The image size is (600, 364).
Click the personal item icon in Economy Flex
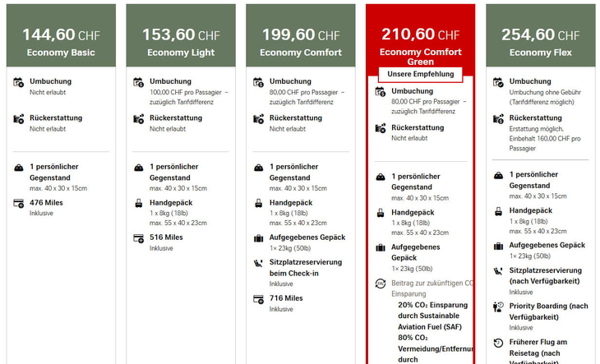(498, 175)
